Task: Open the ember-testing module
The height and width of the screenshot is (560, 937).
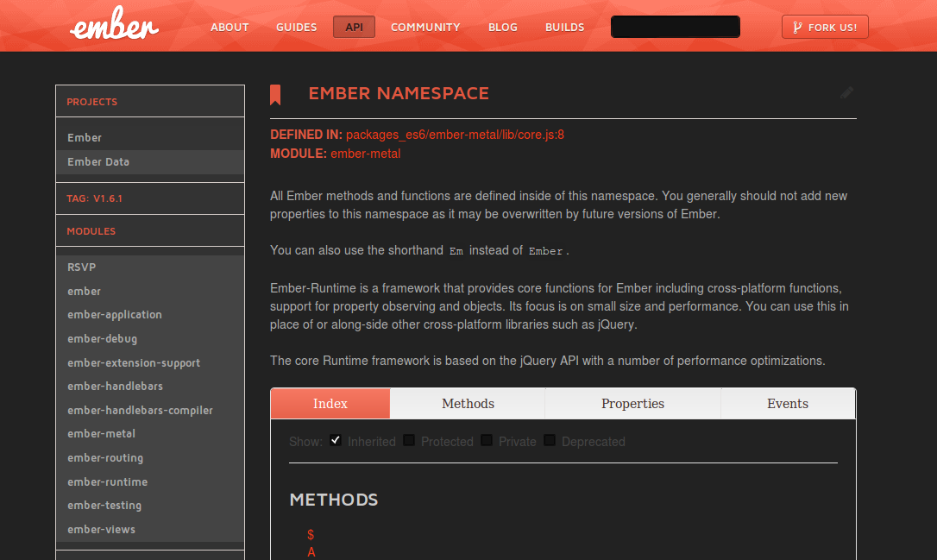Action: 150,506
